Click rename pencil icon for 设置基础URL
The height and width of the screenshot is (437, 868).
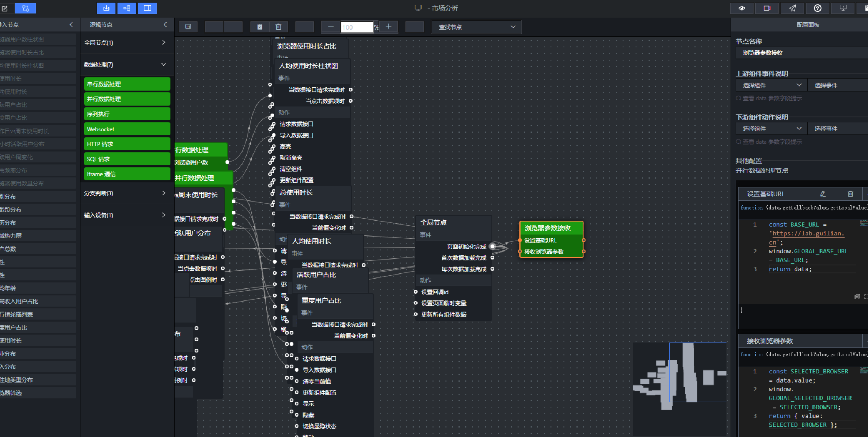coord(823,194)
